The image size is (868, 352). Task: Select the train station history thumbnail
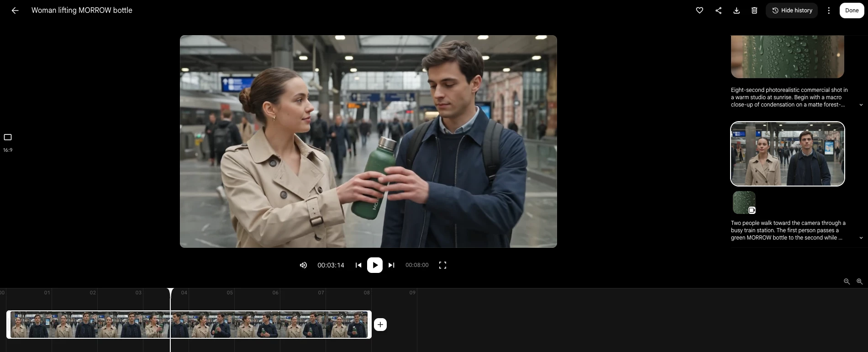[788, 154]
